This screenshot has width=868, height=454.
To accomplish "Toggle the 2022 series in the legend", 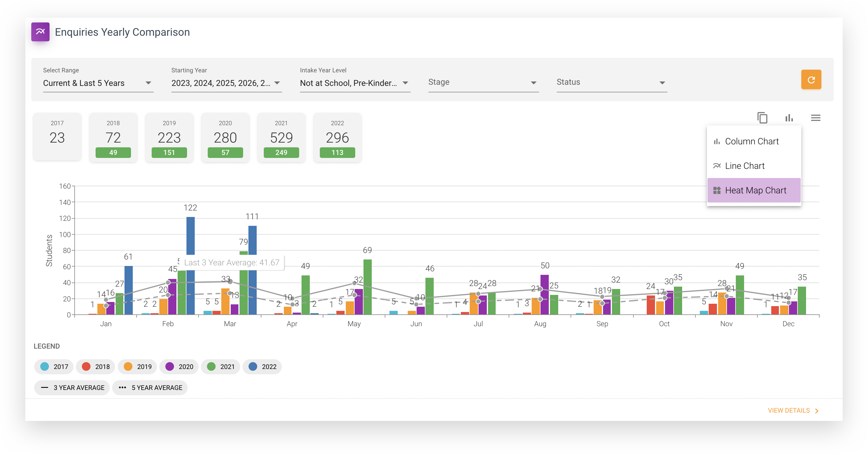I will pyautogui.click(x=262, y=366).
